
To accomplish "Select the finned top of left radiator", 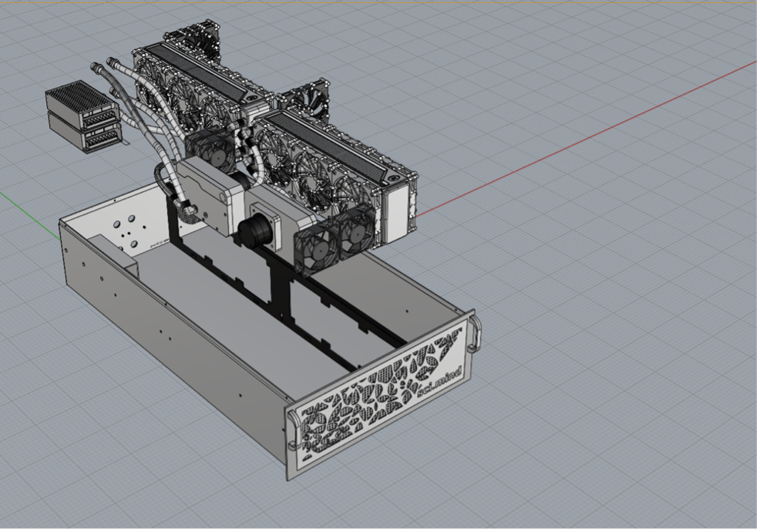I will coord(198,72).
